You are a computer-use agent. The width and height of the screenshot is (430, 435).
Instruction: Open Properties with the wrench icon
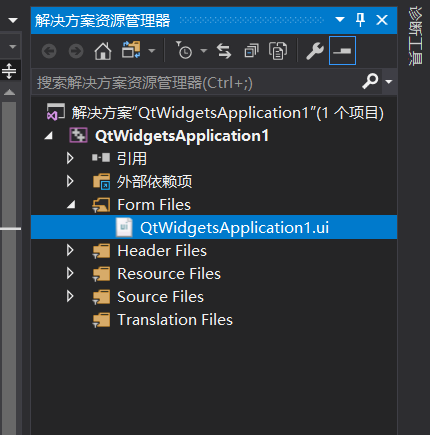[x=315, y=51]
